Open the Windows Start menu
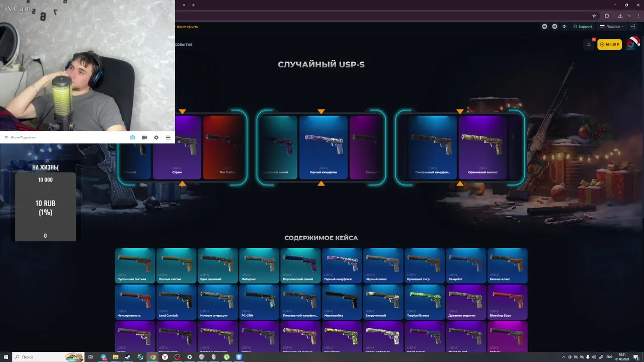The width and height of the screenshot is (644, 362). [6, 357]
